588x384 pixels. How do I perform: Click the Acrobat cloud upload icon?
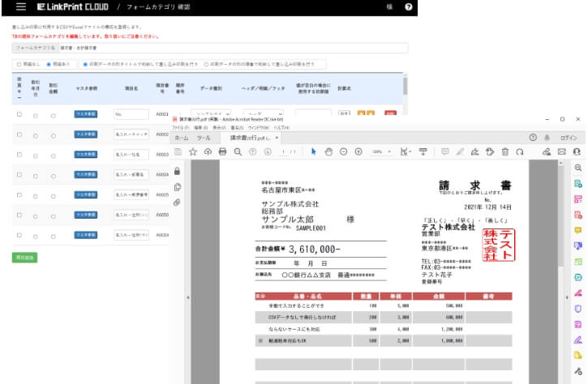click(x=208, y=151)
